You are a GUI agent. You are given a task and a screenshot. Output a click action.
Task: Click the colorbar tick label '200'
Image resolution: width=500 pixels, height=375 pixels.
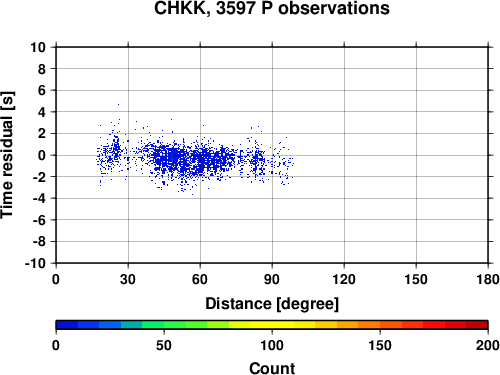[x=488, y=345]
